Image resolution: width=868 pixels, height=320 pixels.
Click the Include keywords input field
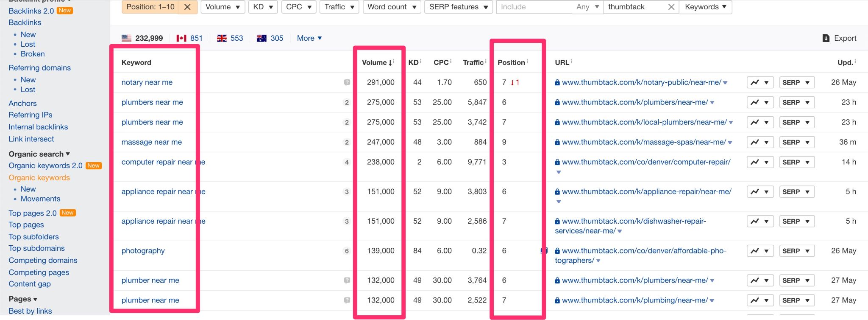pyautogui.click(x=534, y=7)
